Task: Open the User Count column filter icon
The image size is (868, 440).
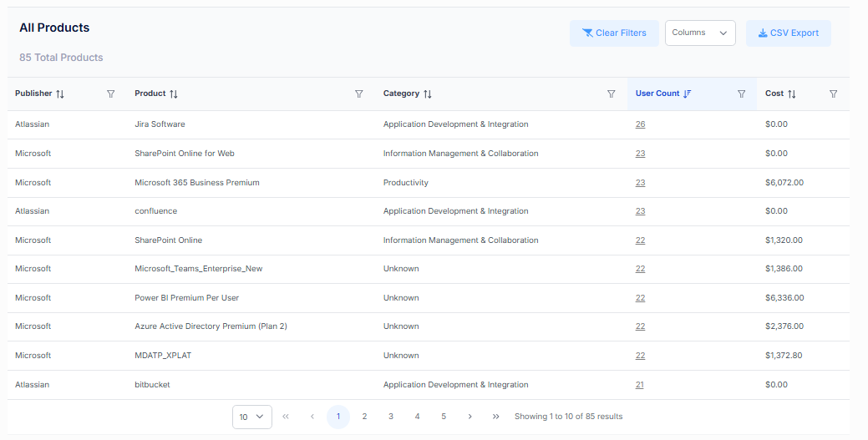Action: coord(741,94)
